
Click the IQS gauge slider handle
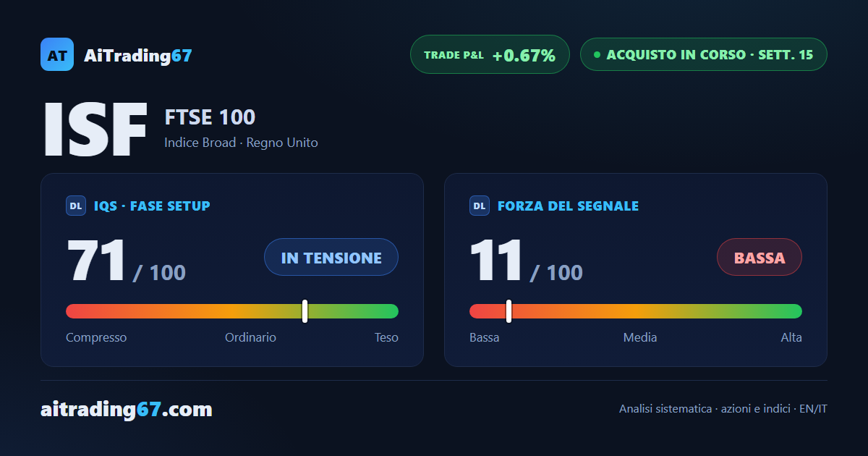point(305,311)
